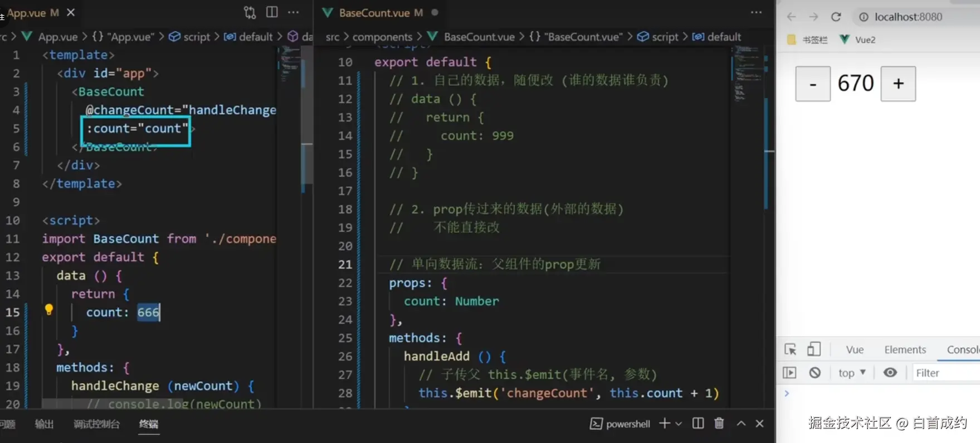Split the terminal panel
Image resolution: width=980 pixels, height=443 pixels.
(x=698, y=423)
